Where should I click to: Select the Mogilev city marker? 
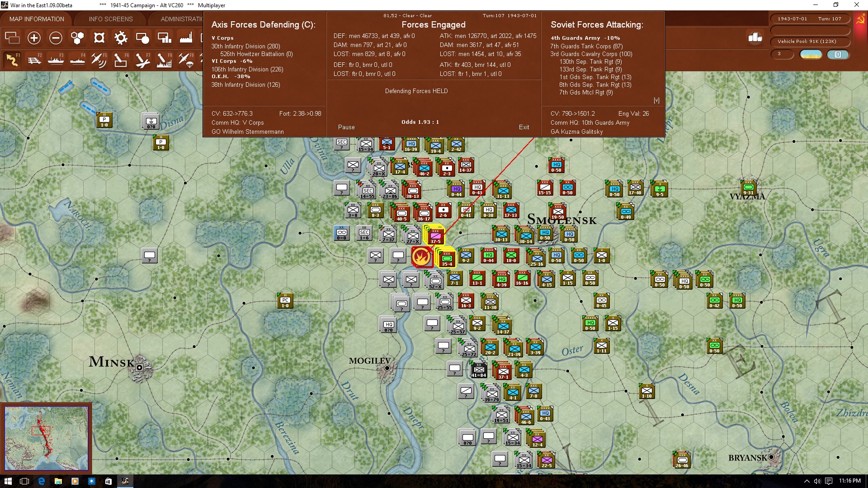click(387, 368)
